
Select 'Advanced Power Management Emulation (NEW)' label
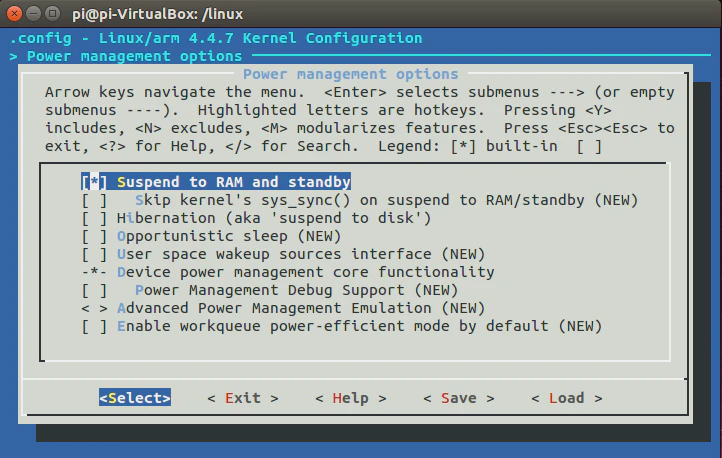[x=301, y=308]
